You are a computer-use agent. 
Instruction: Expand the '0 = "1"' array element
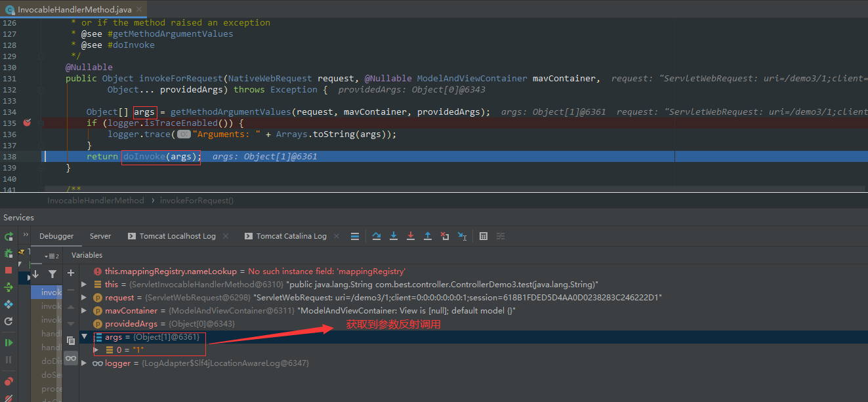click(97, 350)
